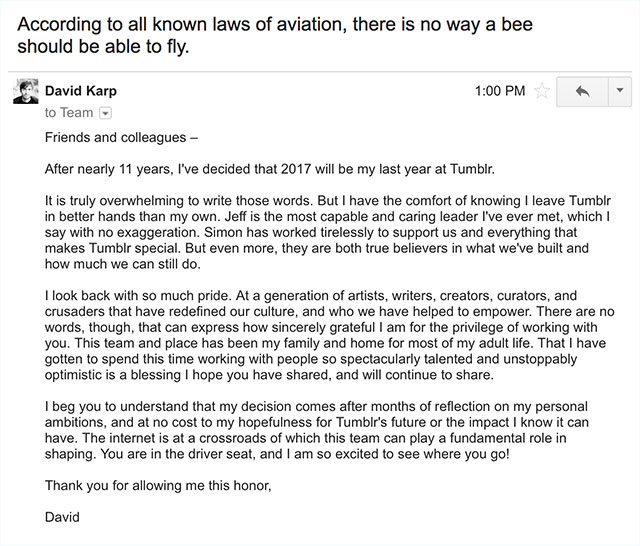Expand the 'to Team' recipient details

(x=102, y=113)
